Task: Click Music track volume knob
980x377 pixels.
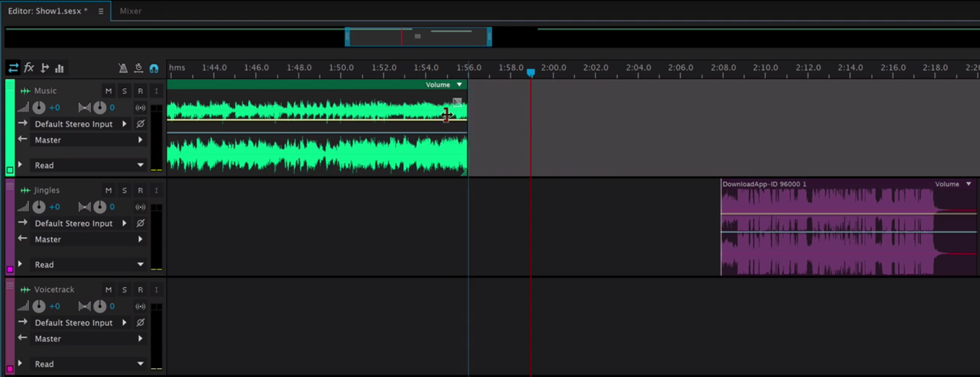Action: pos(39,107)
